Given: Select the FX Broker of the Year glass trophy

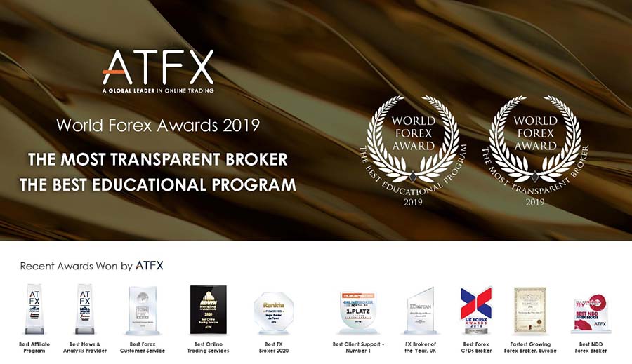Looking at the screenshot, I should click(421, 311).
